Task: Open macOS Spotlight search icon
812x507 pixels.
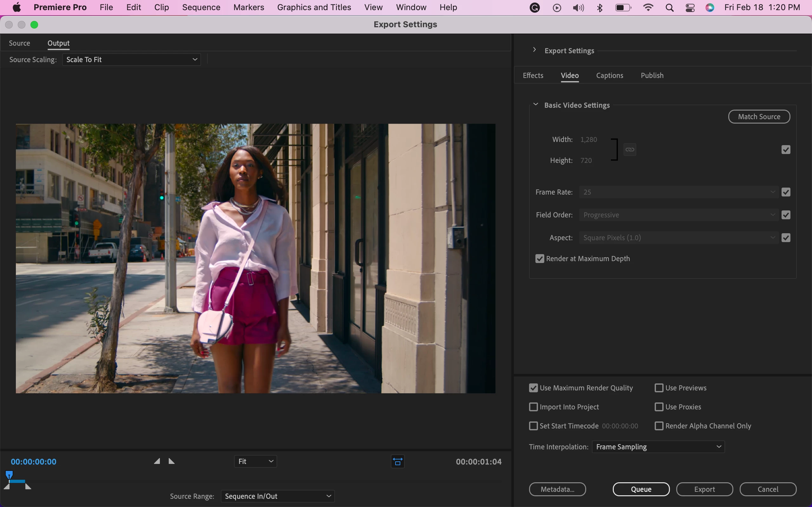Action: (669, 7)
